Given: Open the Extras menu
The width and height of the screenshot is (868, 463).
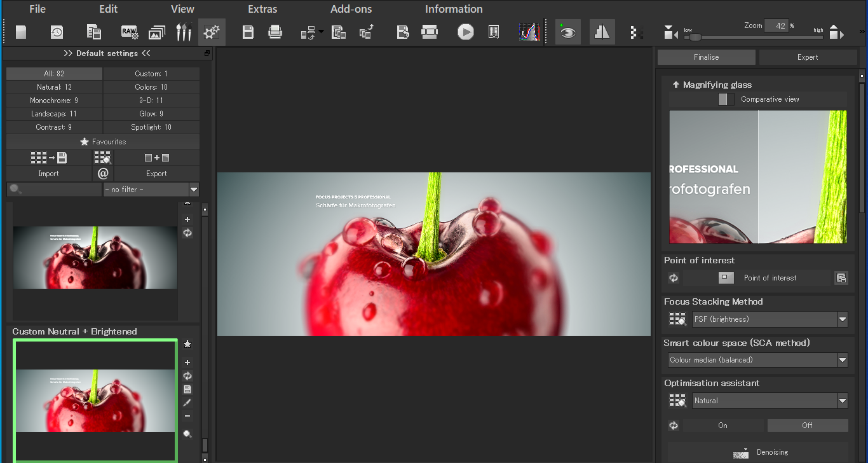Looking at the screenshot, I should pyautogui.click(x=262, y=9).
